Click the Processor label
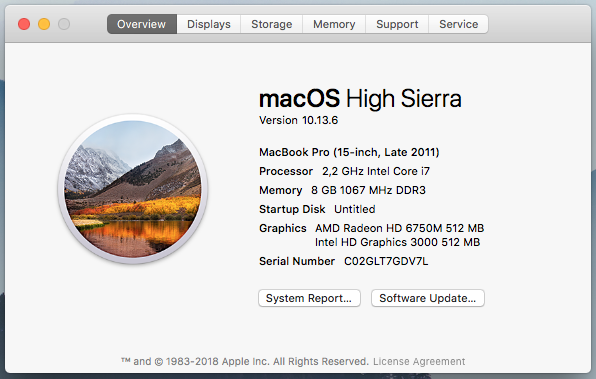The height and width of the screenshot is (379, 596). pos(286,171)
